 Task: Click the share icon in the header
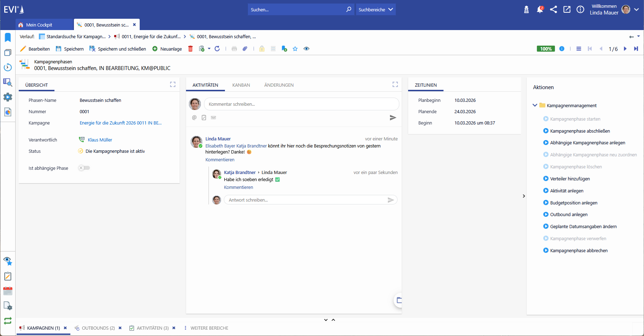click(553, 10)
